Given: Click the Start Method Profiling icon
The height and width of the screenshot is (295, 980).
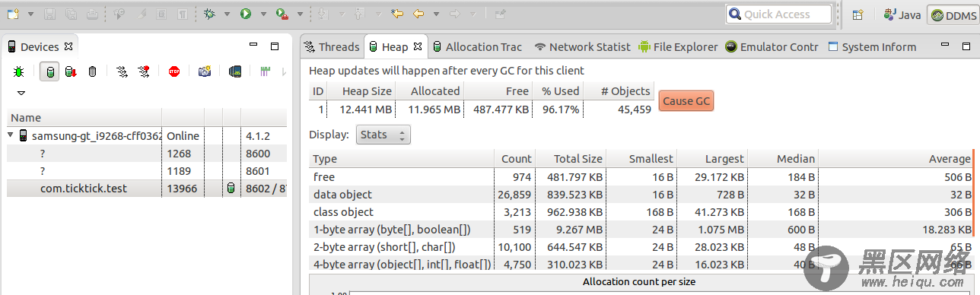Looking at the screenshot, I should coord(143,71).
